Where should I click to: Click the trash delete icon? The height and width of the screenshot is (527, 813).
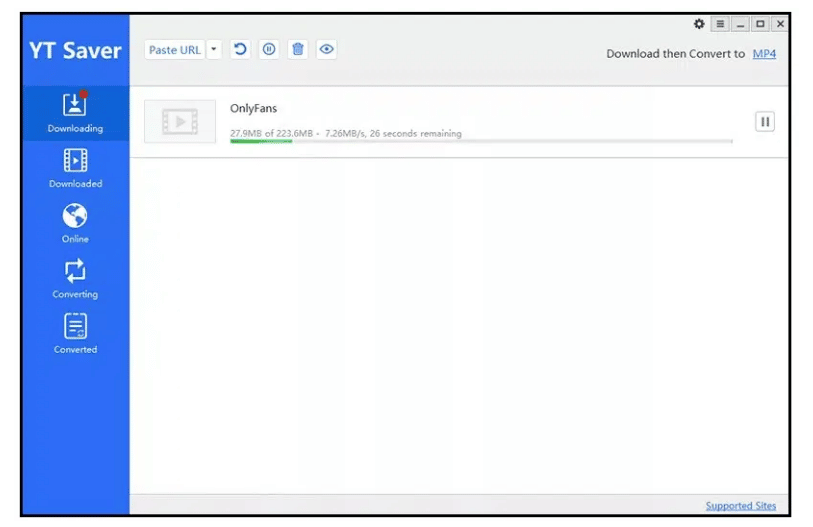click(x=298, y=49)
